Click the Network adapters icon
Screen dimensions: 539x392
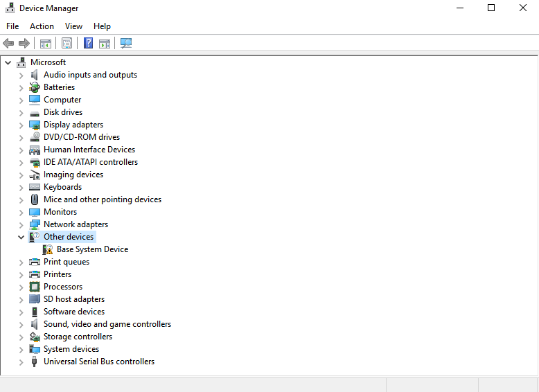tap(35, 224)
